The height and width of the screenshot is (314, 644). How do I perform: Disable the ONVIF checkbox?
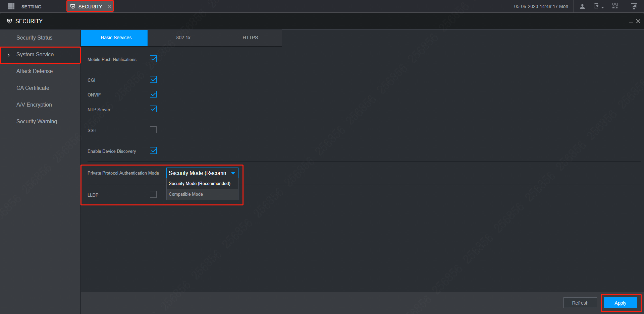[153, 94]
